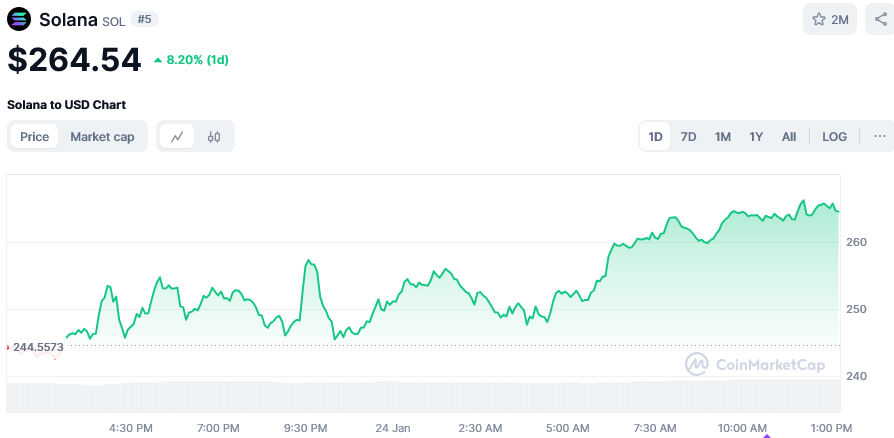Viewport: 894px width, 438px height.
Task: Click the 260 y-axis label
Action: (856, 242)
